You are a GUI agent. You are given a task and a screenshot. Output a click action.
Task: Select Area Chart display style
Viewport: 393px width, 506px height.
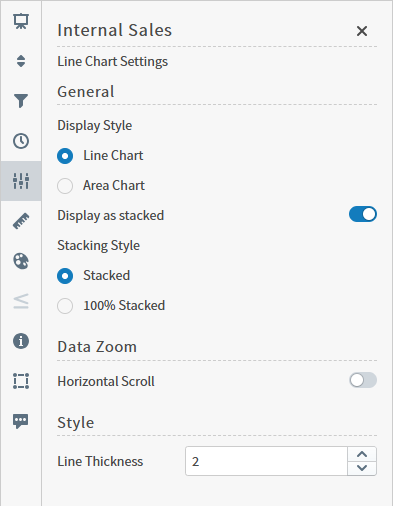[65, 186]
